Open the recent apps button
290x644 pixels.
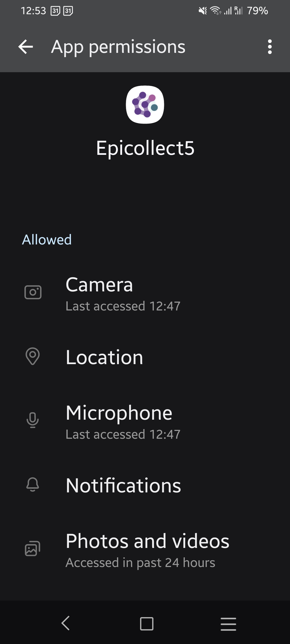coord(228,624)
